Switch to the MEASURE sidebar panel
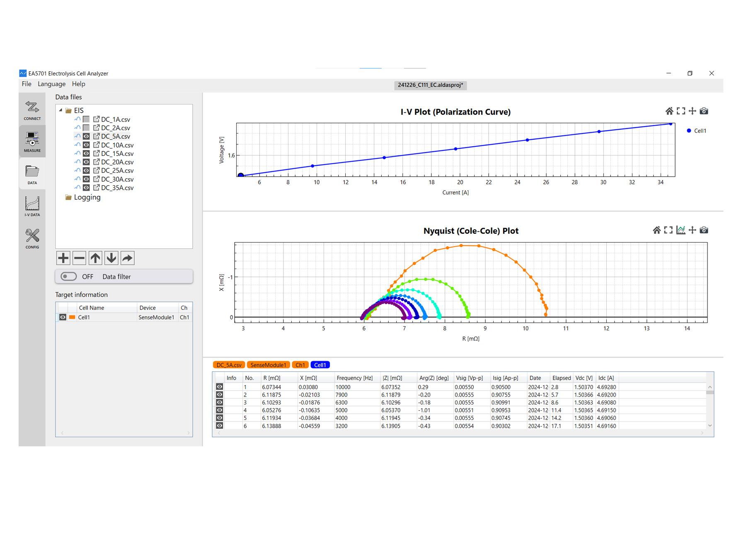Image resolution: width=746 pixels, height=560 pixels. [32, 142]
